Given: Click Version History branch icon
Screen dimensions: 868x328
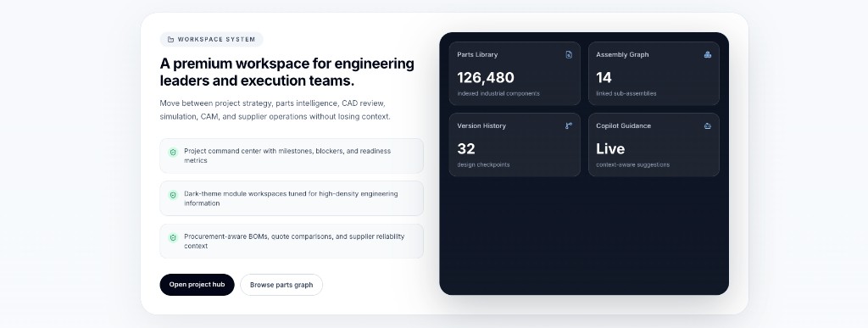Looking at the screenshot, I should coord(569,125).
